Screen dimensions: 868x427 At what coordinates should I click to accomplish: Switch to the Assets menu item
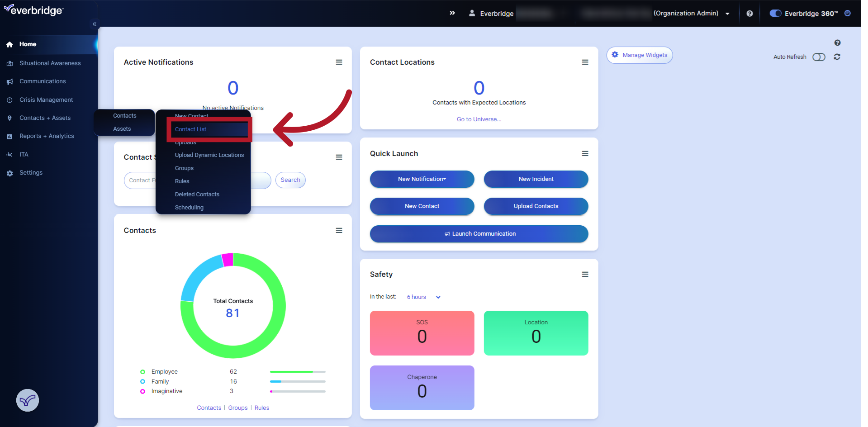122,129
